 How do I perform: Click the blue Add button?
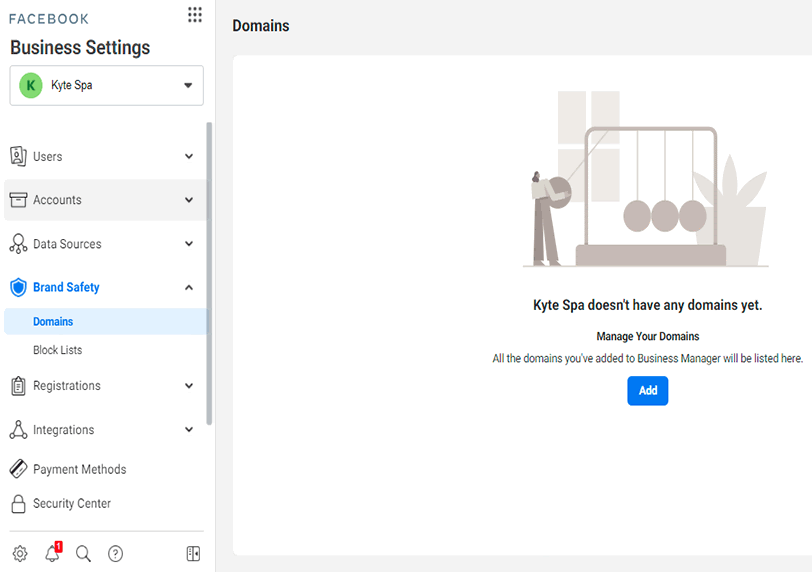(648, 391)
